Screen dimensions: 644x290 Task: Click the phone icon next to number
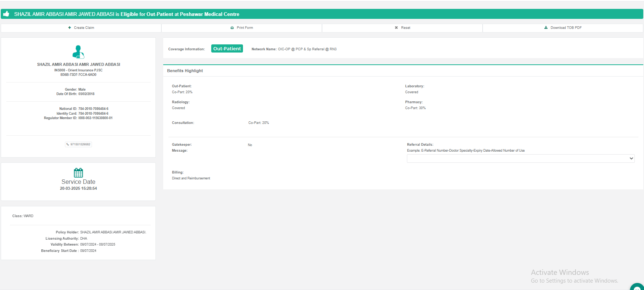[x=68, y=145]
